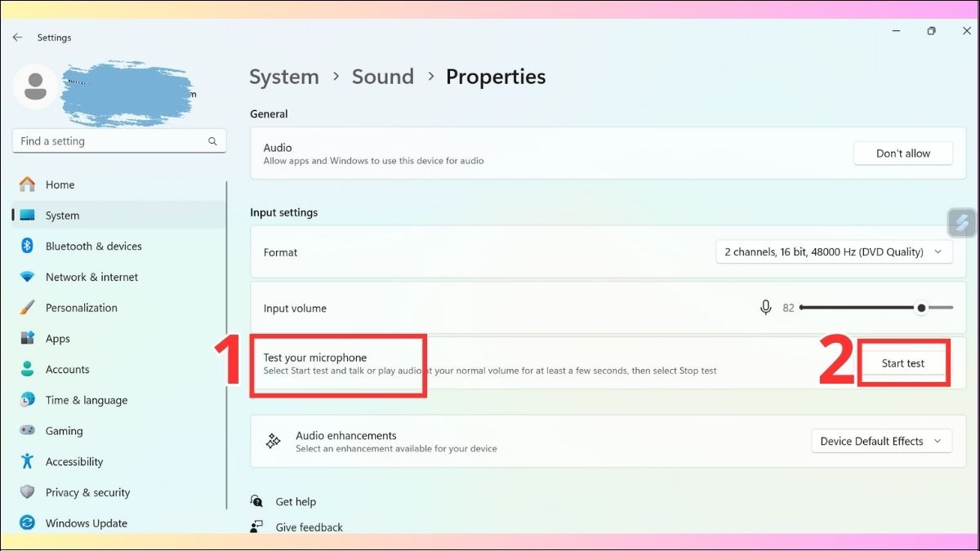The height and width of the screenshot is (551, 980).
Task: Click the Give feedback icon
Action: pyautogui.click(x=257, y=527)
